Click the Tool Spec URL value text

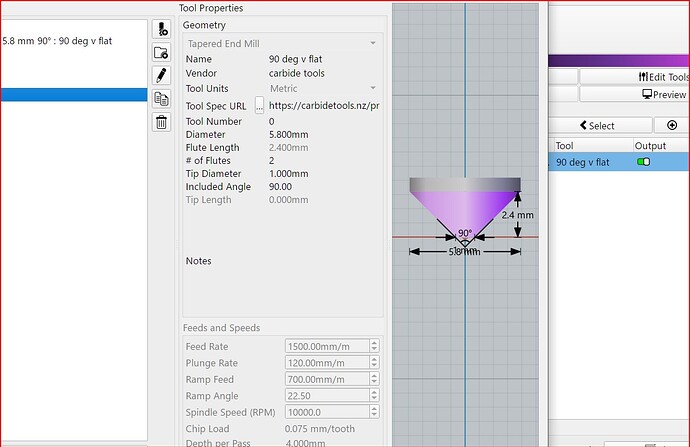pos(324,106)
